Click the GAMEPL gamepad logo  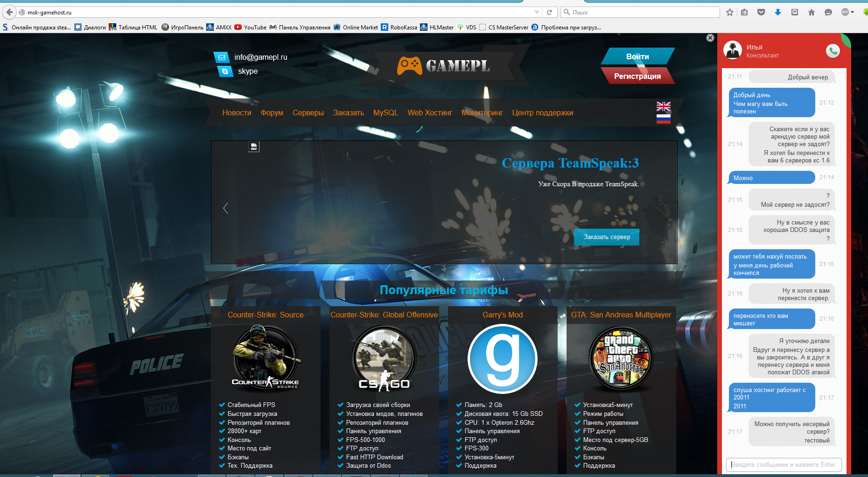click(443, 66)
